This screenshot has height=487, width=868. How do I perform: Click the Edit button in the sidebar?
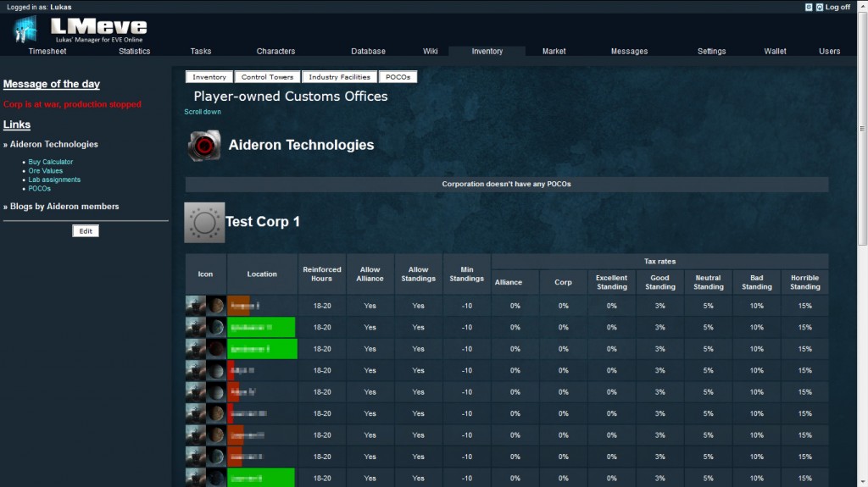click(86, 230)
